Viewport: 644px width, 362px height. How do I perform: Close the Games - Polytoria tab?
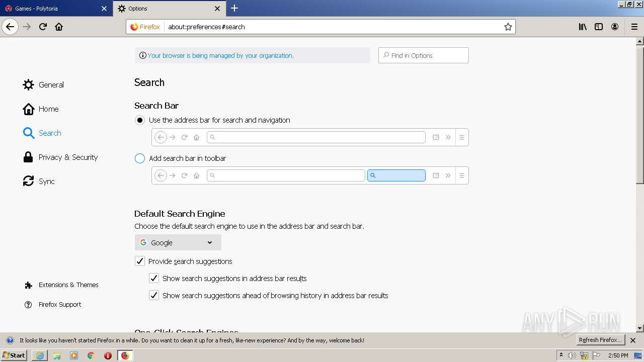[104, 9]
